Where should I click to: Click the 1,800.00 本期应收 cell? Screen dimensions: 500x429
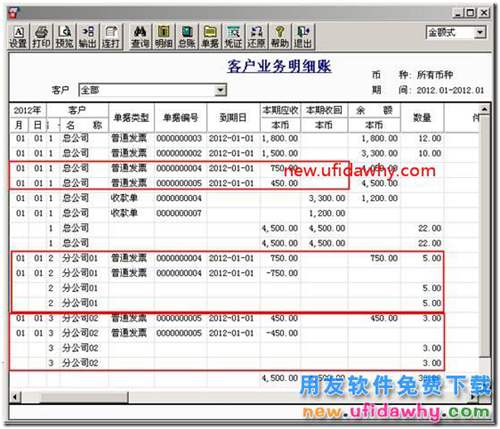[x=280, y=138]
